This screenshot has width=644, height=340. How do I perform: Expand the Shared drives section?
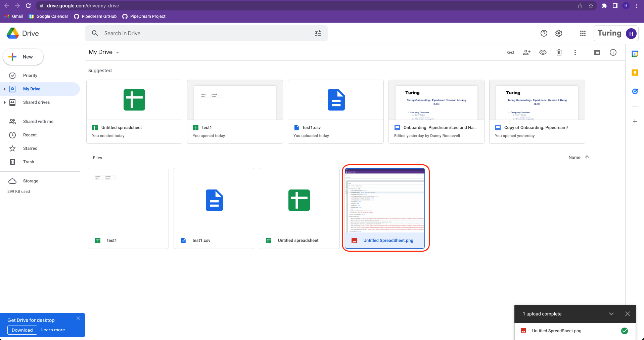click(x=4, y=102)
